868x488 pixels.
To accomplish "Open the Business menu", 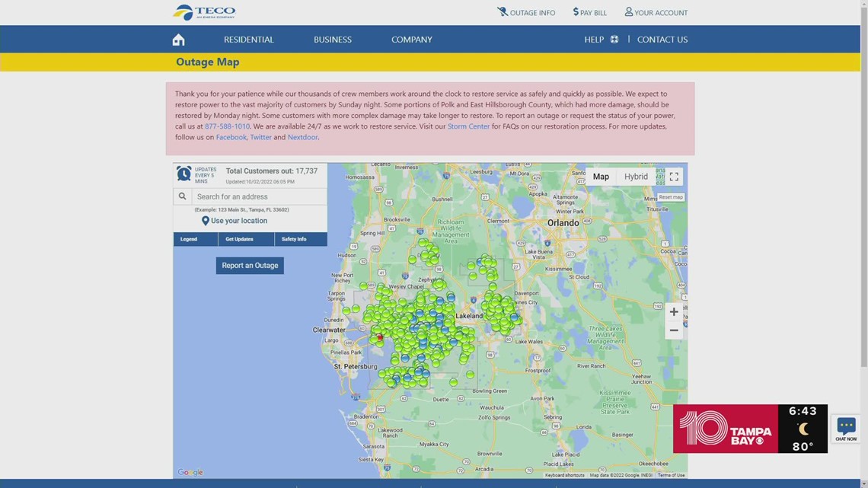I will (x=333, y=39).
